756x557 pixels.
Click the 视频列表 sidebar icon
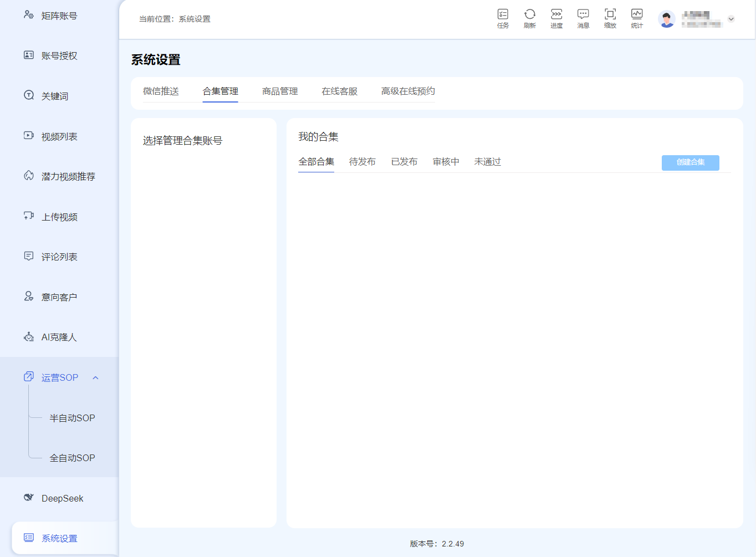29,135
